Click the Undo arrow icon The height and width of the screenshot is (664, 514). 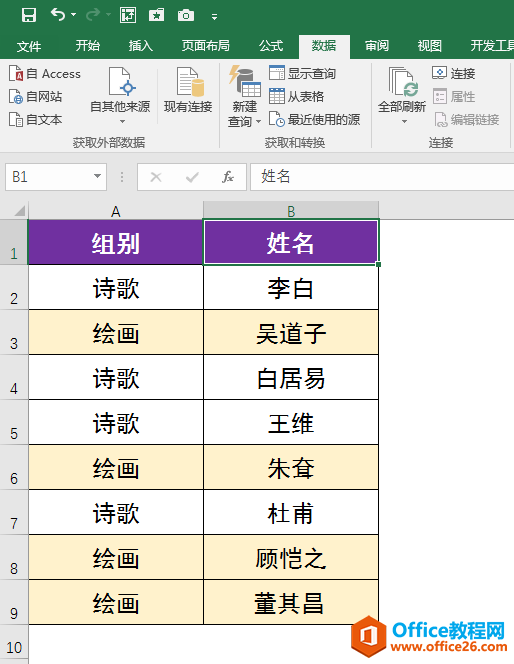click(x=58, y=15)
